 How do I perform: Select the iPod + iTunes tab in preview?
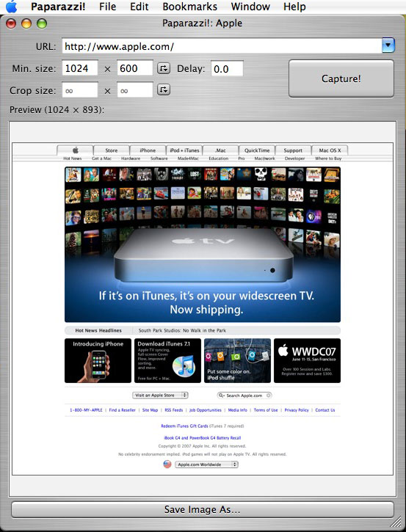[x=184, y=150]
